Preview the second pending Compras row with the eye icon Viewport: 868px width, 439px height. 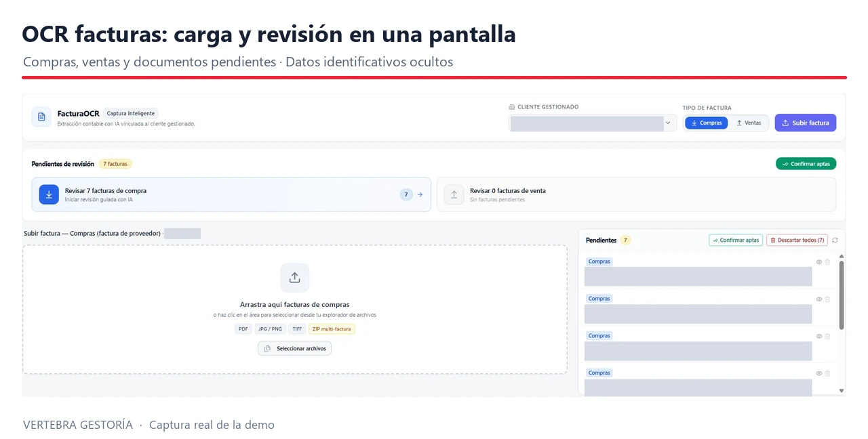coord(818,299)
